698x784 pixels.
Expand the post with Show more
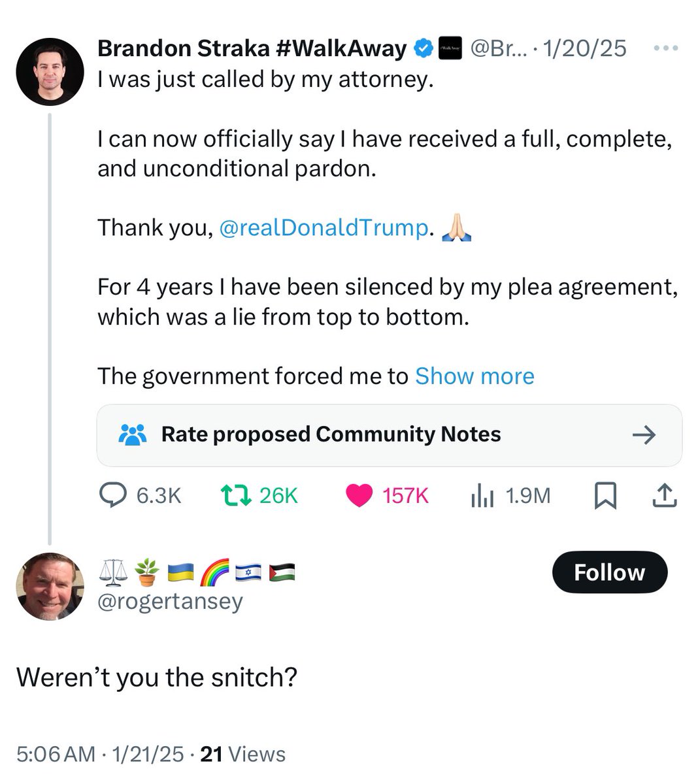coord(474,376)
